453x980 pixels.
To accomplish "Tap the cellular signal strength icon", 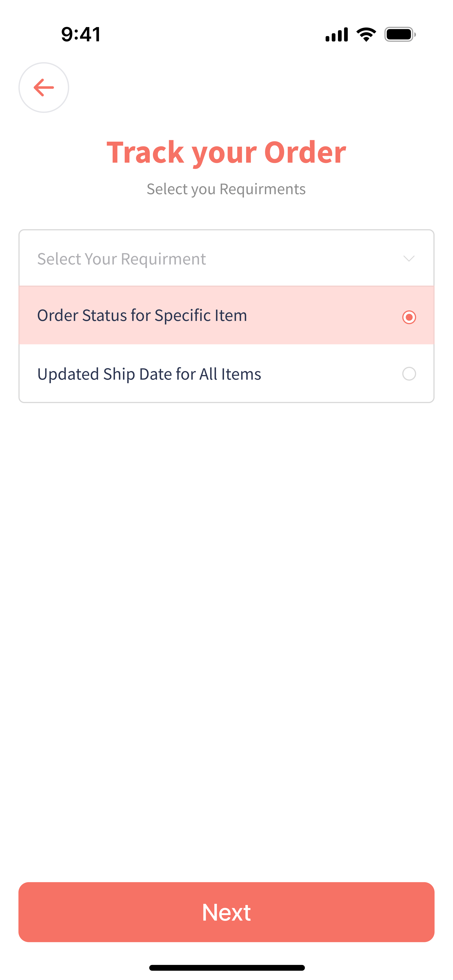I will (x=337, y=35).
